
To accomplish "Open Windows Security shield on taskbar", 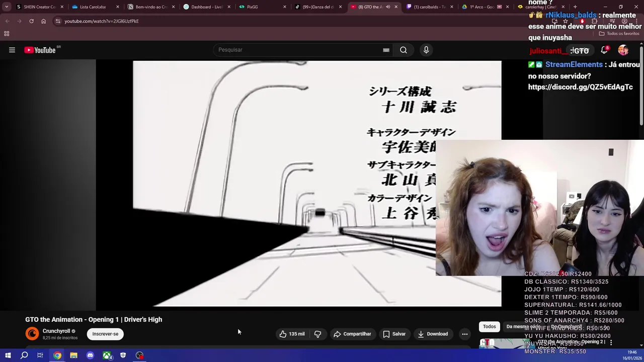I will click(123, 355).
